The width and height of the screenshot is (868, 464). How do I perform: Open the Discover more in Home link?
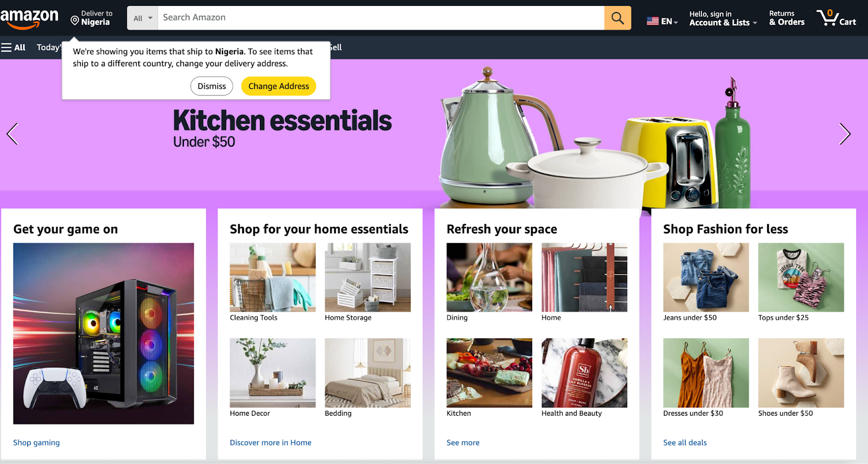271,442
